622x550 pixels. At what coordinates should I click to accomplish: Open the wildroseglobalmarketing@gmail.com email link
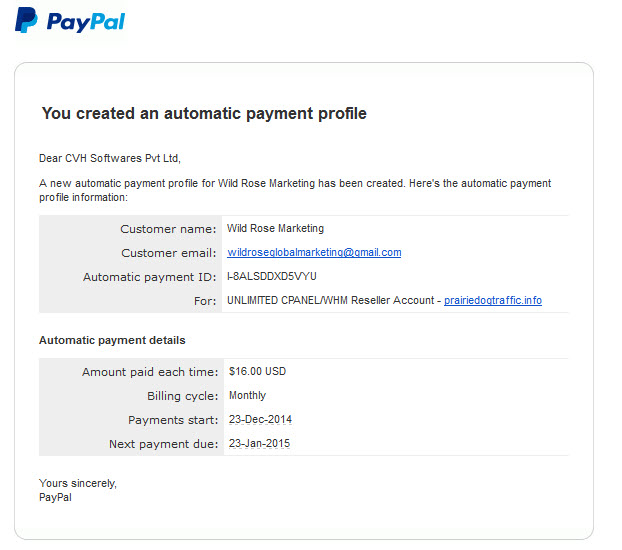coord(314,252)
